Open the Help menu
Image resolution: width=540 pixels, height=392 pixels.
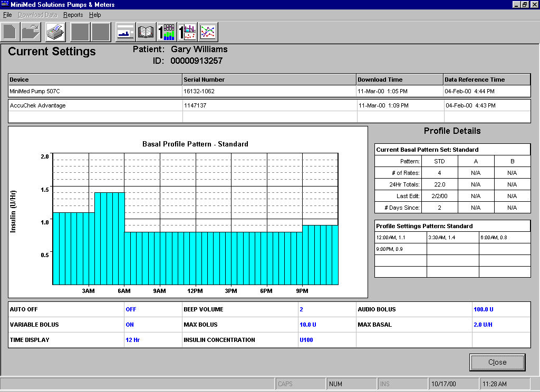tap(95, 15)
